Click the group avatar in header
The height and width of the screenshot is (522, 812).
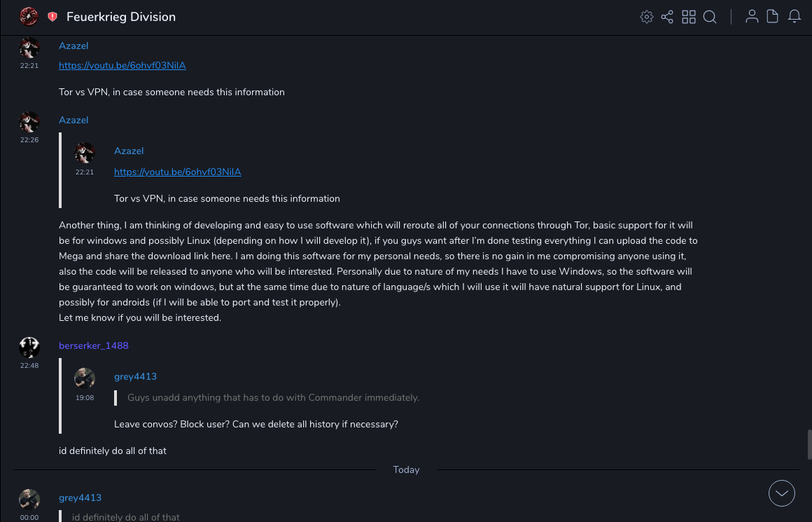pyautogui.click(x=29, y=17)
